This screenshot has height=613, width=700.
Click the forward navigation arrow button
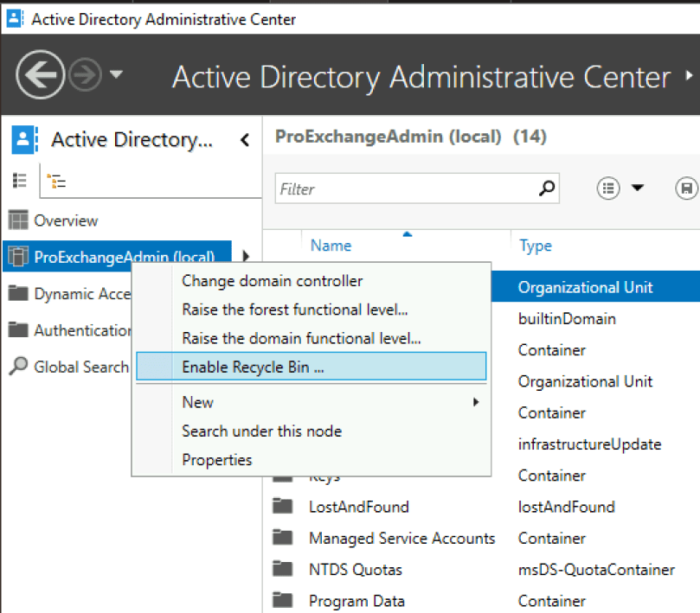click(87, 75)
